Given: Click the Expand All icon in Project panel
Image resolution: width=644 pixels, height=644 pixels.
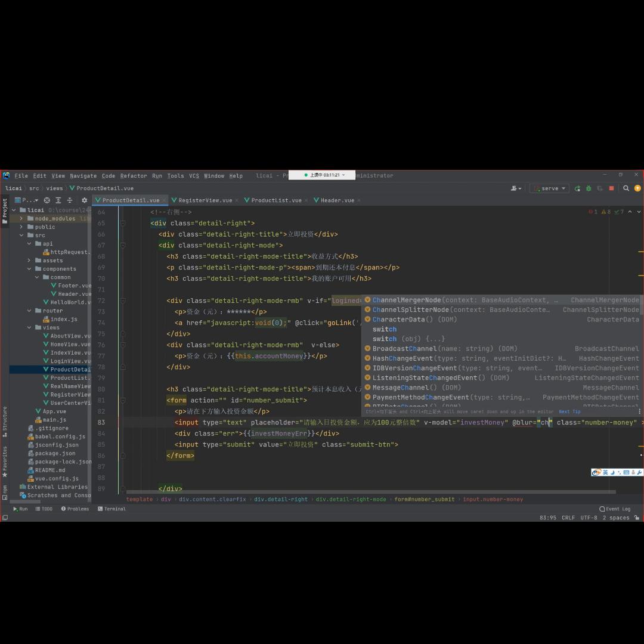Looking at the screenshot, I should click(58, 200).
